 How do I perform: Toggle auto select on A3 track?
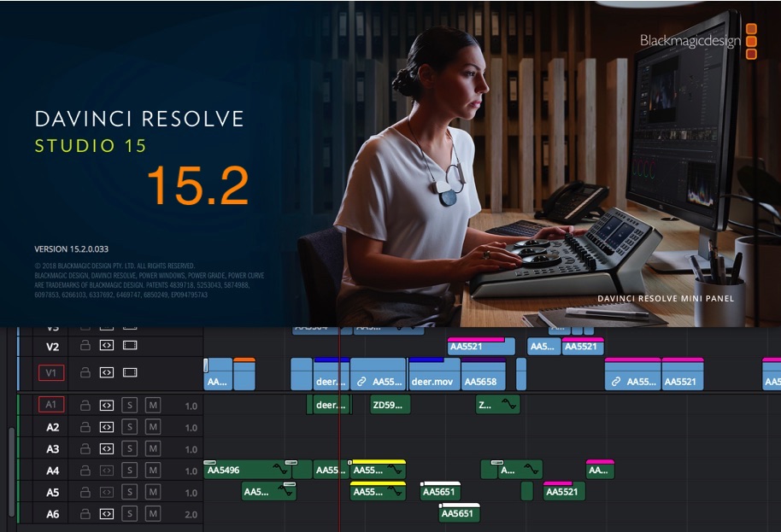[107, 448]
